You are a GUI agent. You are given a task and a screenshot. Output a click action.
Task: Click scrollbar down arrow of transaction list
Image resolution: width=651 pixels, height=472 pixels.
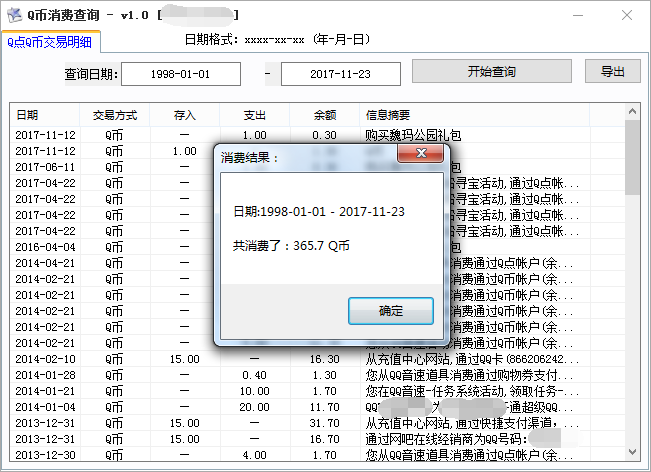point(632,452)
